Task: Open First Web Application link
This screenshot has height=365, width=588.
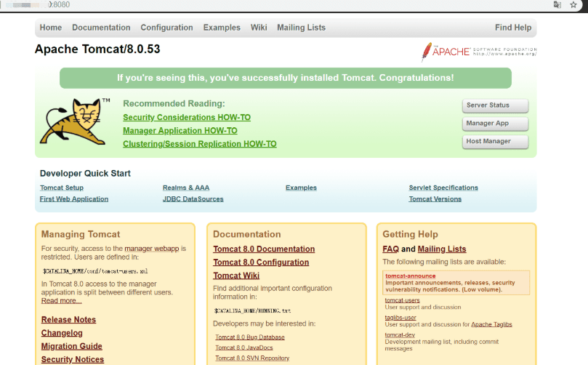Action: pos(74,199)
